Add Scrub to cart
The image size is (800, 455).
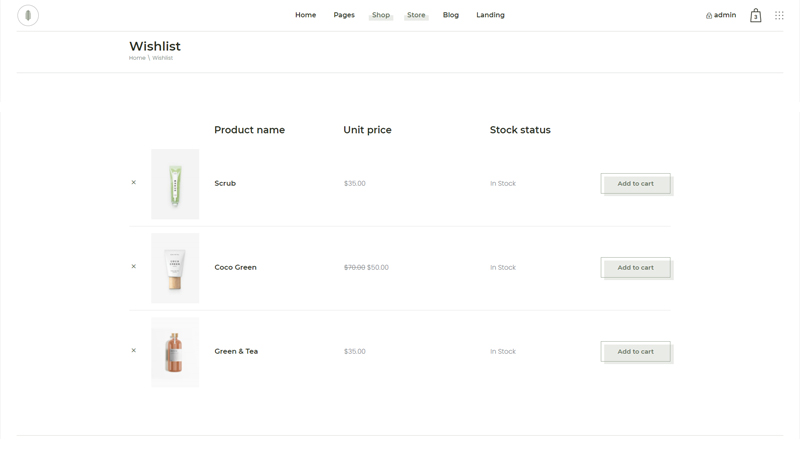[x=635, y=184]
